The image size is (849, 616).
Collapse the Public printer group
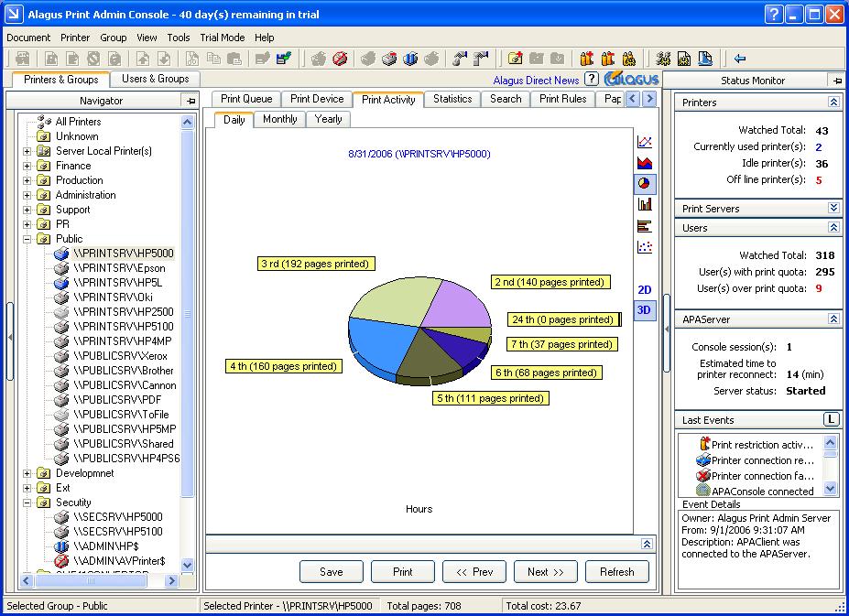click(27, 239)
